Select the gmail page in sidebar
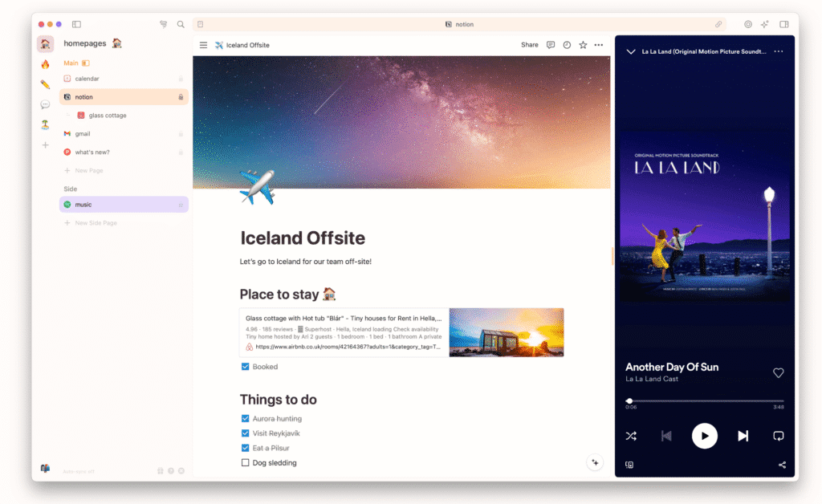This screenshot has height=504, width=822. tap(83, 134)
